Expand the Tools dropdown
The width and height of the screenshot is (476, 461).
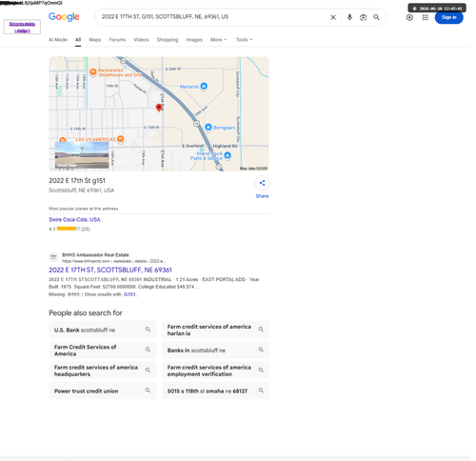244,40
